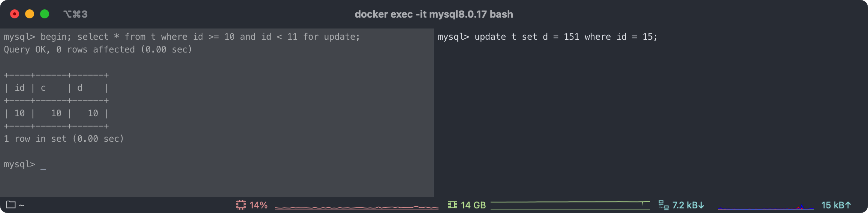Click the memory usage graph

[570, 205]
